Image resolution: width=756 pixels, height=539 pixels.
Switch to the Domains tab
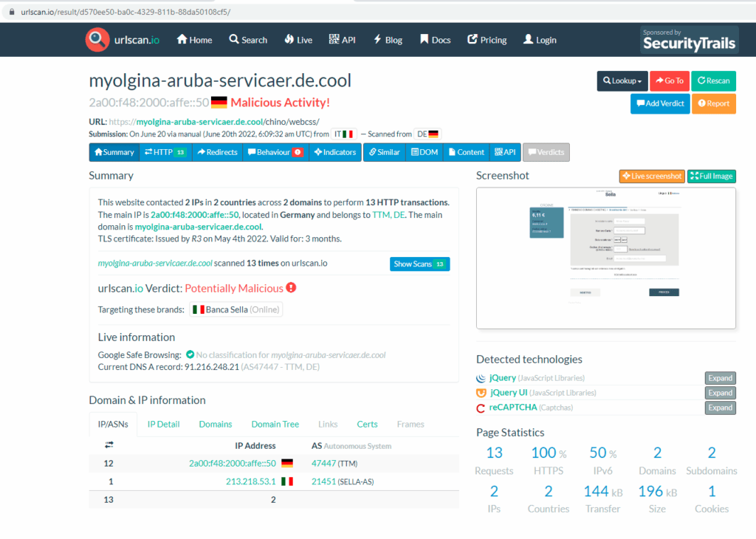[216, 425]
